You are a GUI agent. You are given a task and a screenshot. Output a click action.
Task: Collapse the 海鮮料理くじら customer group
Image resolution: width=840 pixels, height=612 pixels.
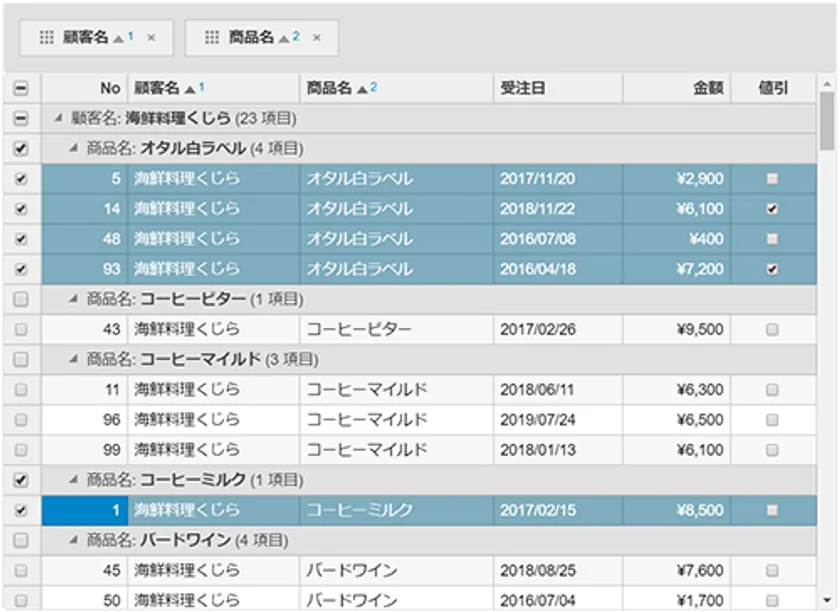click(x=60, y=119)
